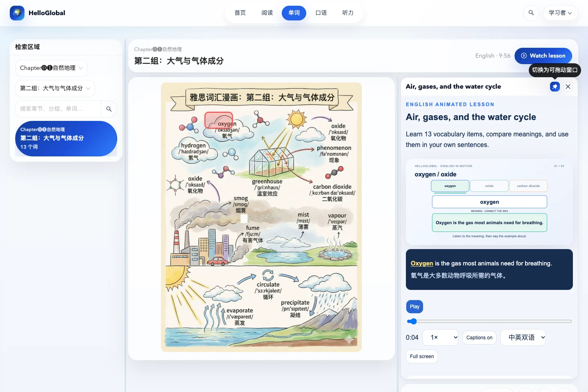Select the oxide chip in lesson slide

coord(489,186)
